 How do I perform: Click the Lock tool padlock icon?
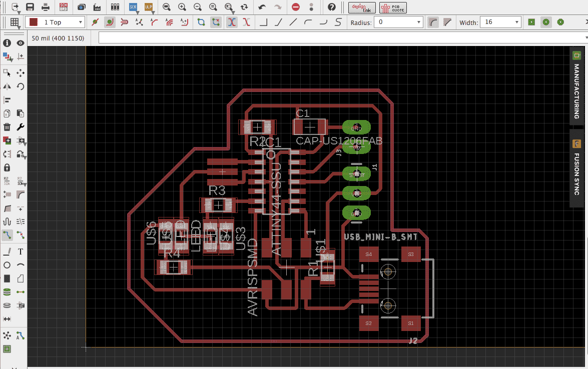tap(7, 167)
